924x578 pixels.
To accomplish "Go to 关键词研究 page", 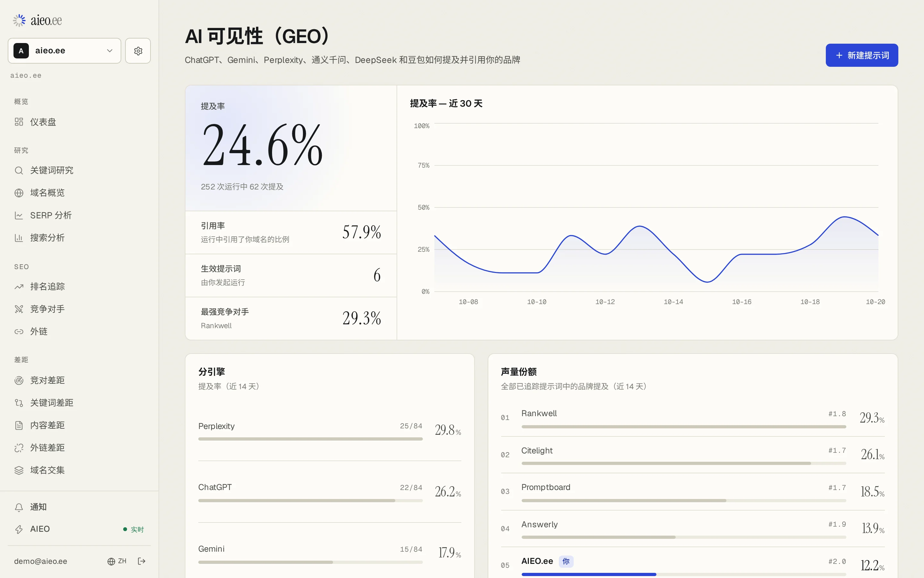I will click(79, 170).
